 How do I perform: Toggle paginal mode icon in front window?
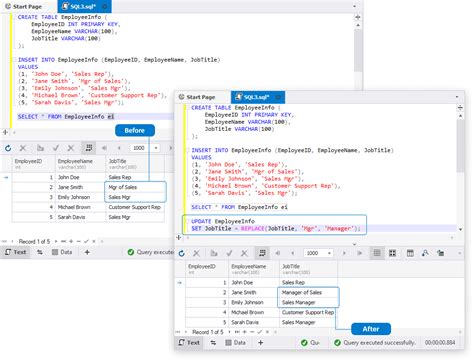point(262,253)
